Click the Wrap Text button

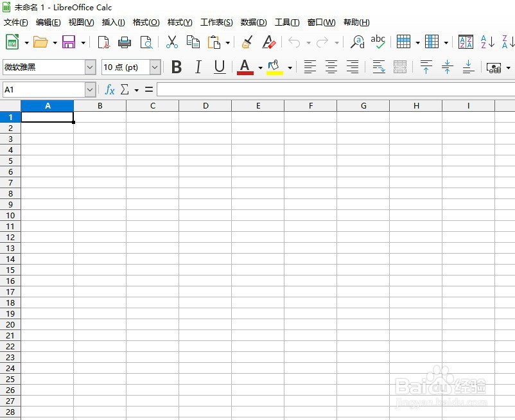379,67
